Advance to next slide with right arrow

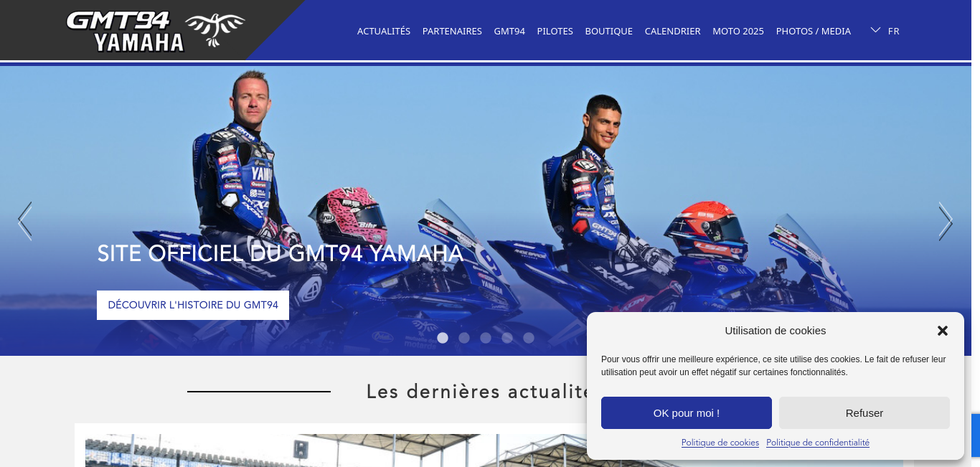pos(946,221)
